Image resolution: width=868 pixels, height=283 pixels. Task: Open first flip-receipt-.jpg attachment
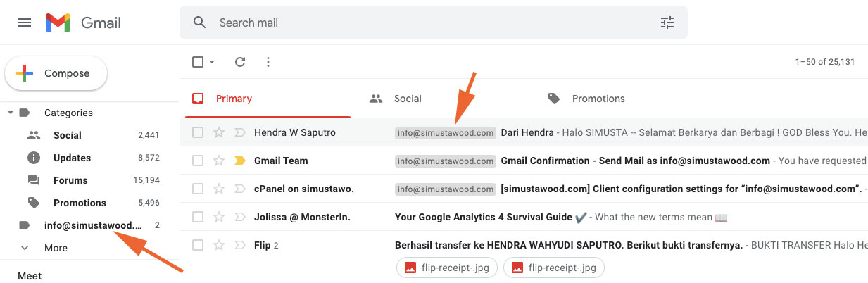[x=447, y=268]
